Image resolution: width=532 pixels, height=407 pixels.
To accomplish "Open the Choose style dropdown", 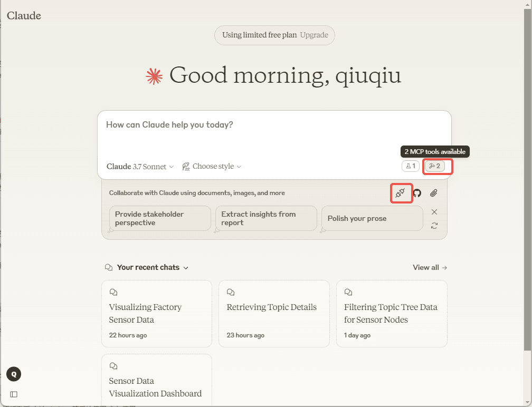I will pos(212,167).
